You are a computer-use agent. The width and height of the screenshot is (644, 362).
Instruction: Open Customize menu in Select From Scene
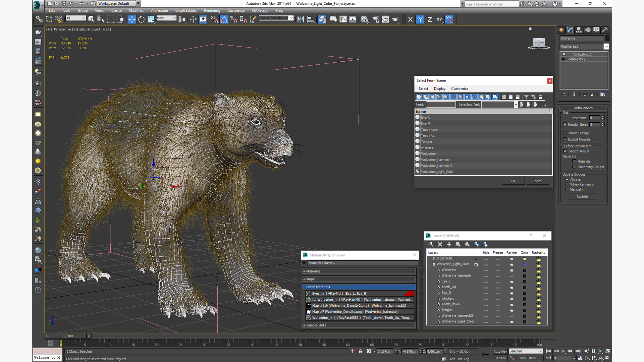460,89
